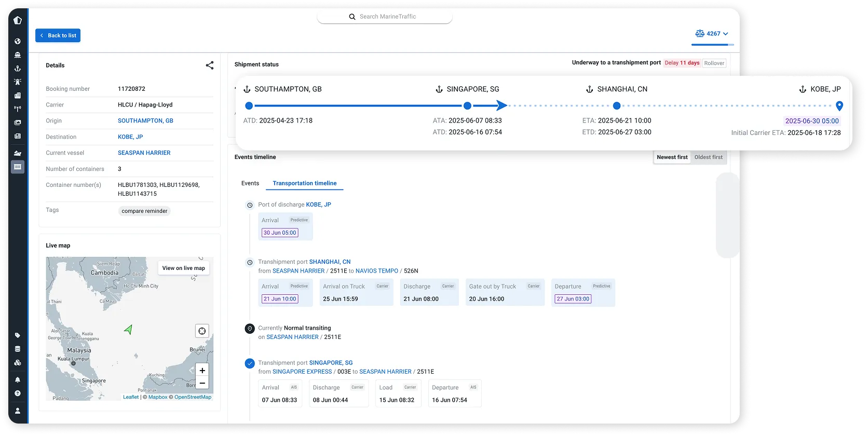Screen dimensions: 868x436
Task: Click the events timeline scrollbar
Action: tap(727, 215)
